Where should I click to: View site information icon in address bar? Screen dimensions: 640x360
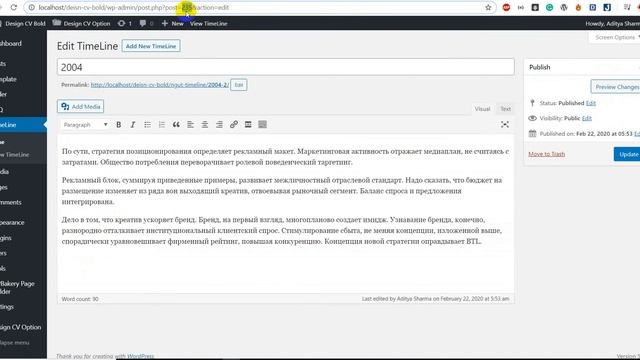(31, 7)
